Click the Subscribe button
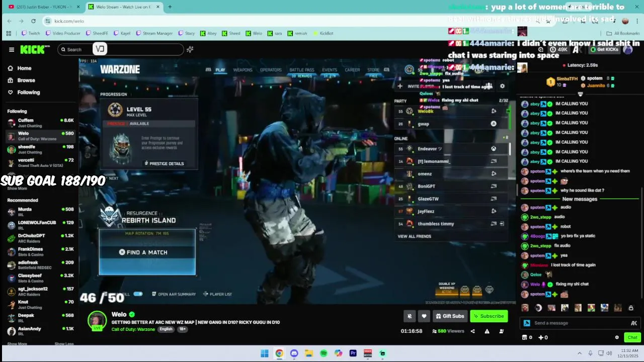The width and height of the screenshot is (644, 362). click(x=489, y=316)
